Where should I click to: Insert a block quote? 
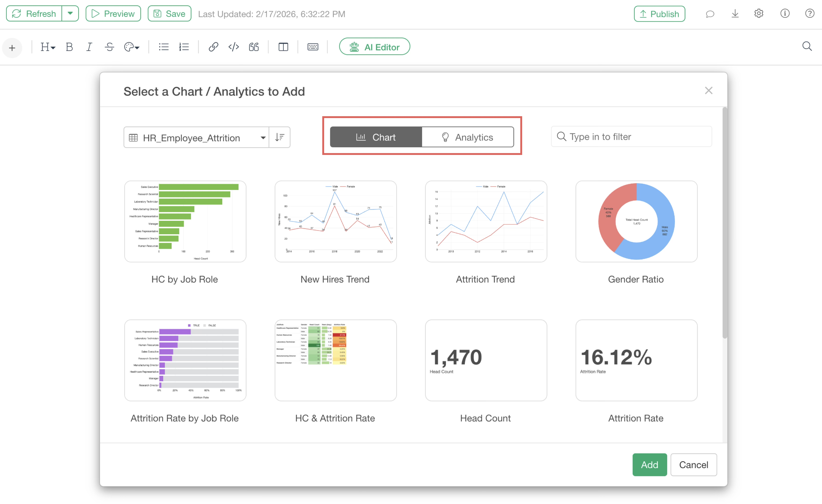[x=254, y=47]
